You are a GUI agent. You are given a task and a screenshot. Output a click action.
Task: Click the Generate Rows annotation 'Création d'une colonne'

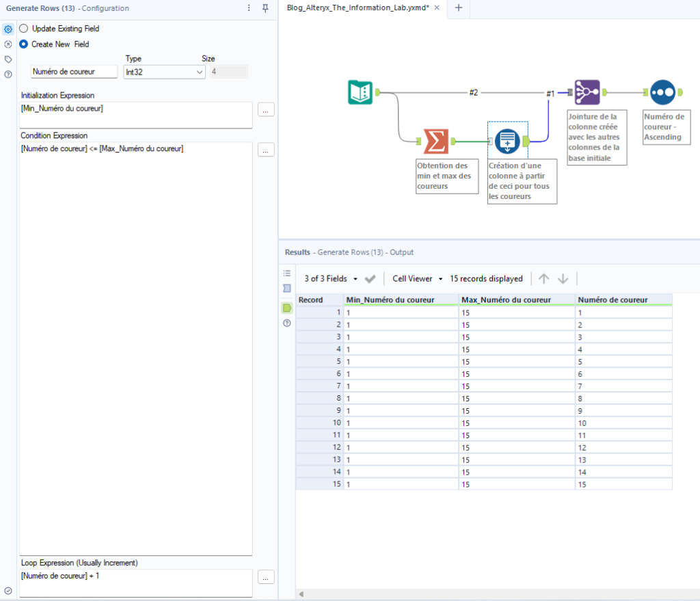coord(522,181)
